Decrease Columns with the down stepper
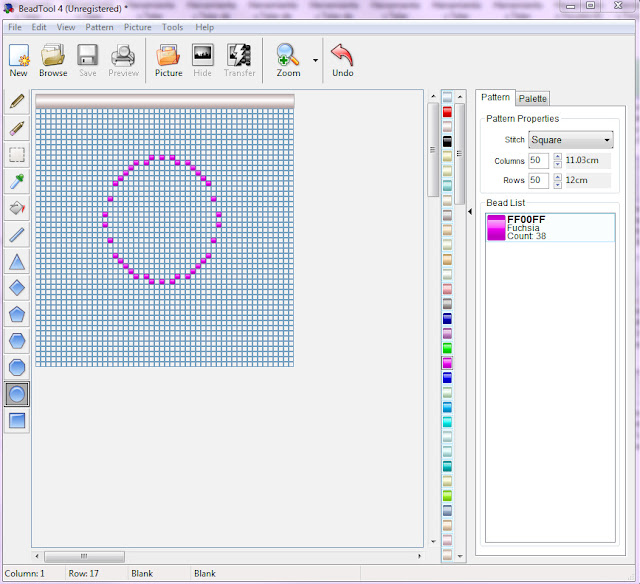 tap(558, 164)
